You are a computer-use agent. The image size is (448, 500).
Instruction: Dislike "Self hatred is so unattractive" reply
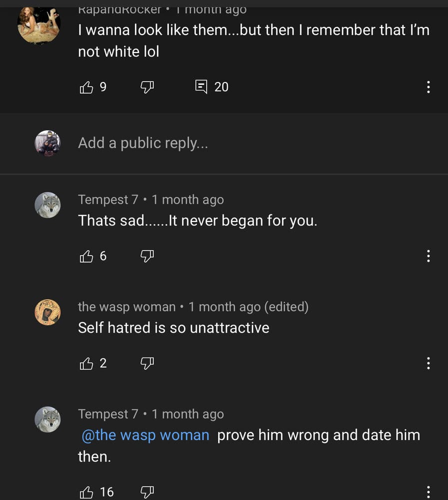[146, 363]
